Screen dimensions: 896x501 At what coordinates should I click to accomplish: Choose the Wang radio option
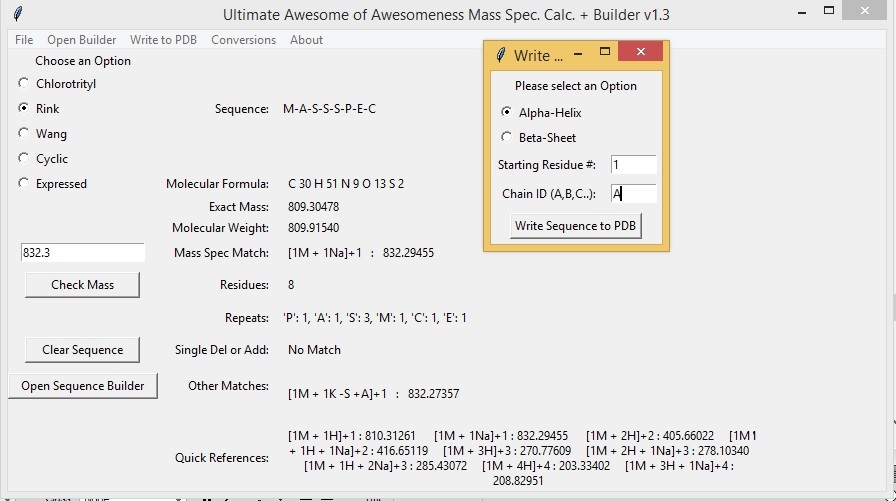(x=24, y=133)
